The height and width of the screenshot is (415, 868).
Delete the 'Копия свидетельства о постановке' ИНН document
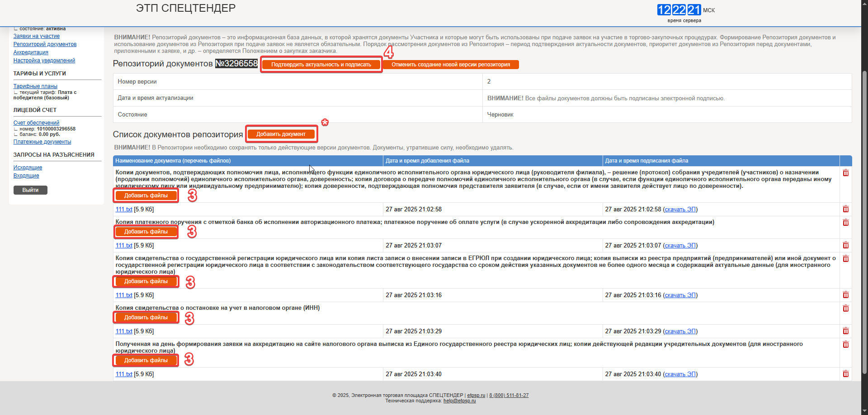(845, 308)
